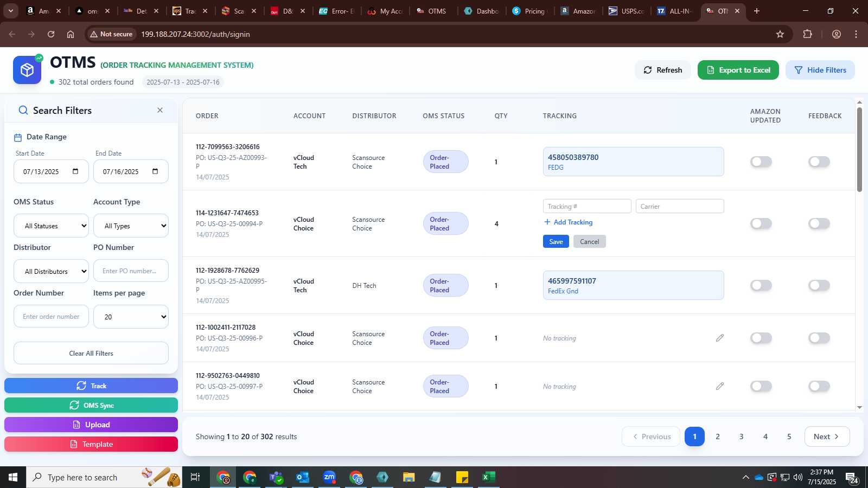Open Task View in taskbar

tap(195, 477)
